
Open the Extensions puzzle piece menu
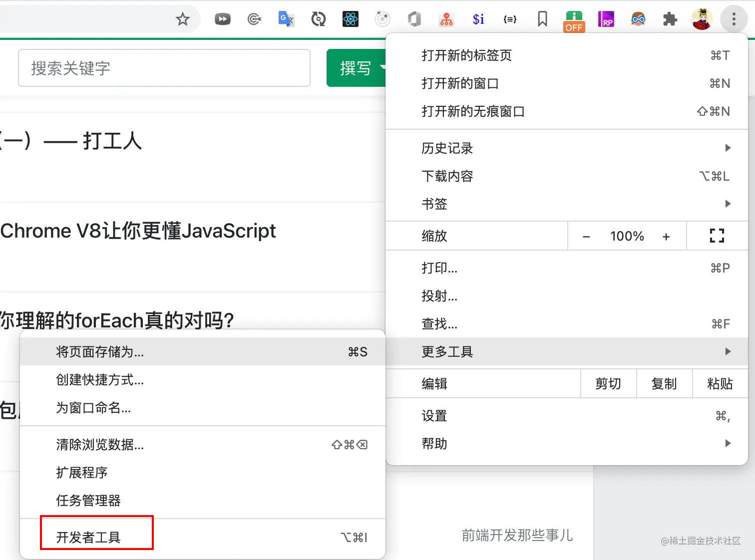coord(670,19)
